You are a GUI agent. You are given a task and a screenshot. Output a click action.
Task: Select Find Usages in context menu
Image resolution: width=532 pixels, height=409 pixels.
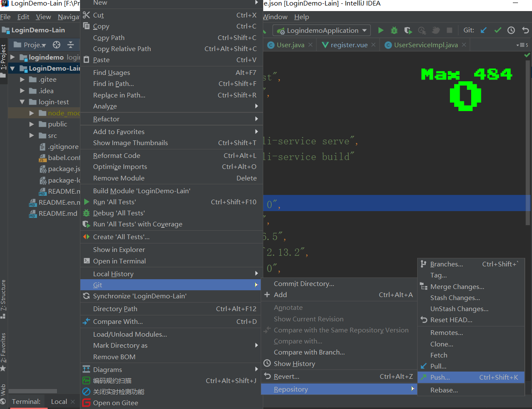coord(171,72)
